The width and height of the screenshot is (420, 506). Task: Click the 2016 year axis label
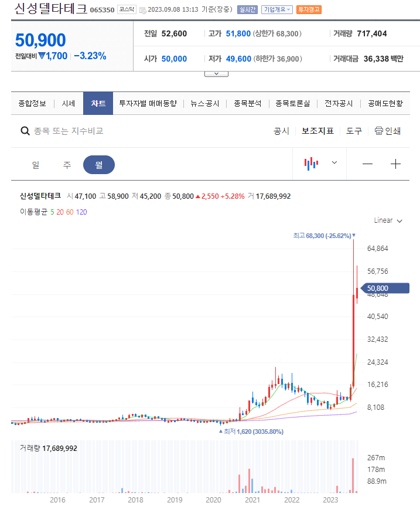pyautogui.click(x=57, y=500)
